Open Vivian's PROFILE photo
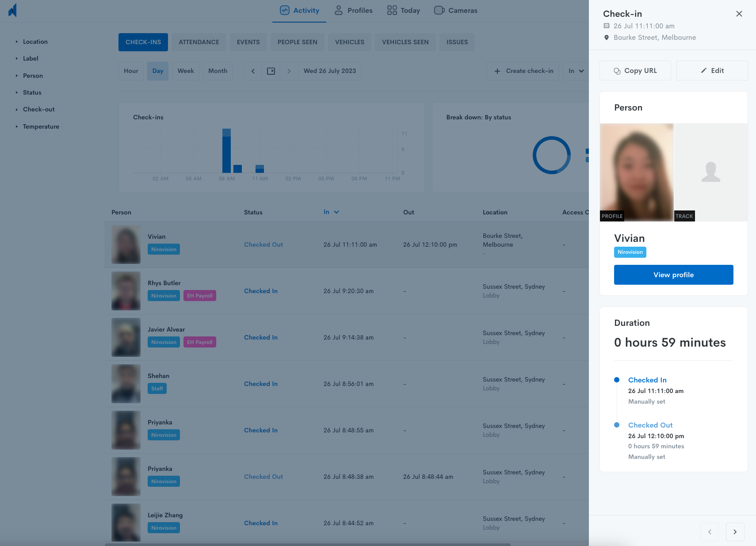Image resolution: width=756 pixels, height=546 pixels. coord(637,172)
